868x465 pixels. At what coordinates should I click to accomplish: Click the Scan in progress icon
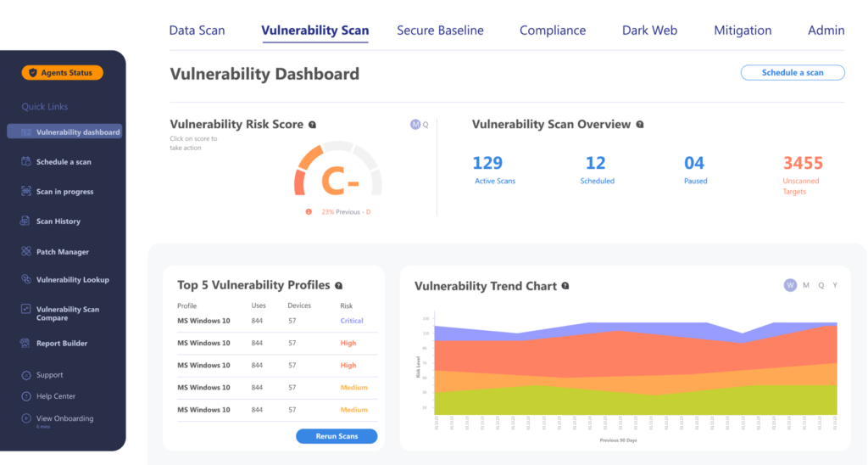[26, 191]
